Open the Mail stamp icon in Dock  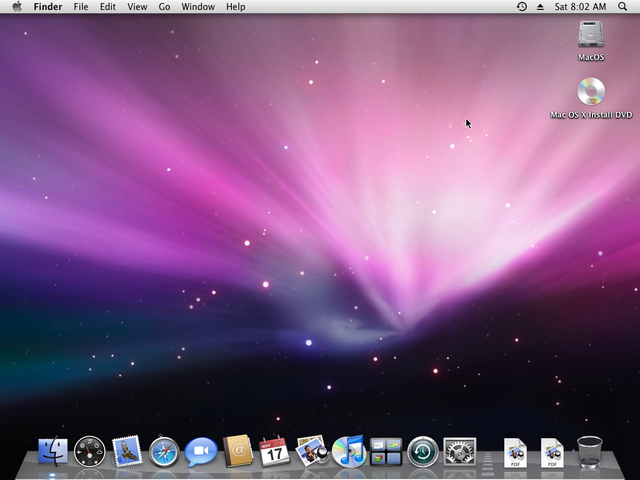(127, 451)
